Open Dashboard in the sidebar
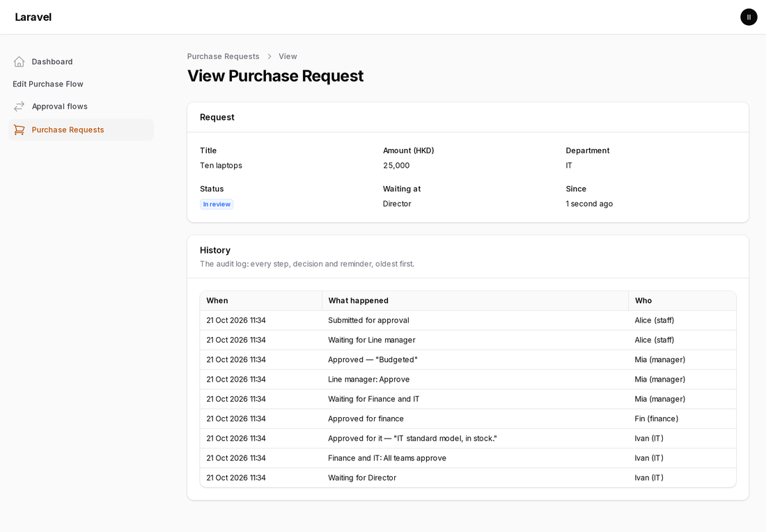Viewport: 766px width, 532px height. (81, 61)
